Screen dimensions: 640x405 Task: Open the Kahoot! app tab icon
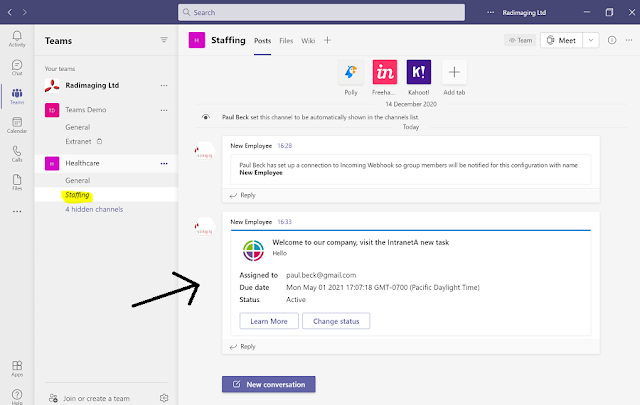tap(419, 72)
